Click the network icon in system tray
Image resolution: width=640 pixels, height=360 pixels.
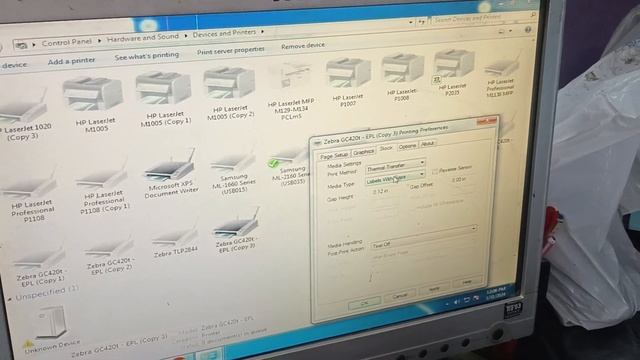pyautogui.click(x=467, y=300)
